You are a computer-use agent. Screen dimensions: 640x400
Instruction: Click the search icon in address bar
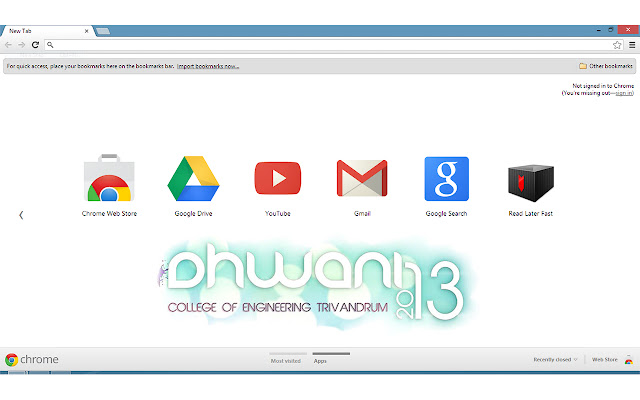50,45
